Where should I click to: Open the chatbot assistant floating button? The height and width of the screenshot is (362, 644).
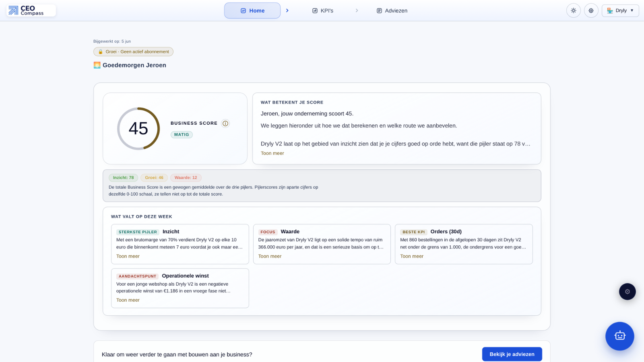(x=620, y=336)
